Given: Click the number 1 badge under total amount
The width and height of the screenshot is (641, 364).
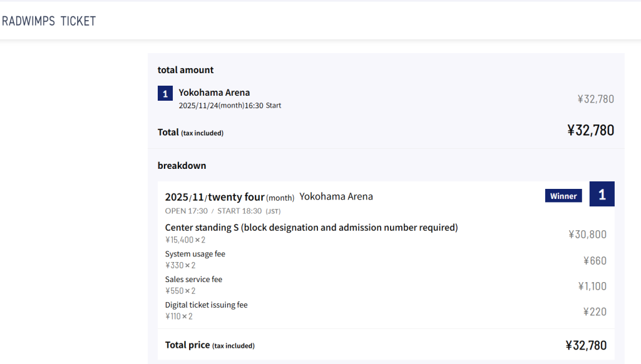Looking at the screenshot, I should [165, 94].
